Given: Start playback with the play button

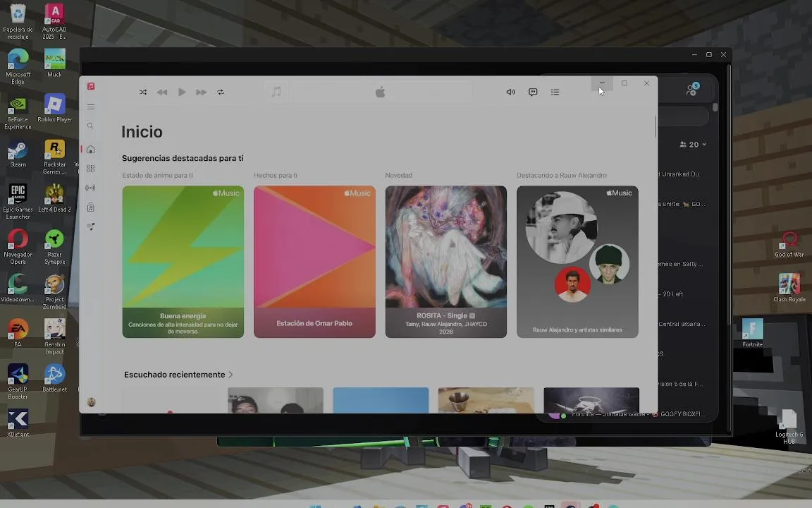Looking at the screenshot, I should (x=182, y=92).
